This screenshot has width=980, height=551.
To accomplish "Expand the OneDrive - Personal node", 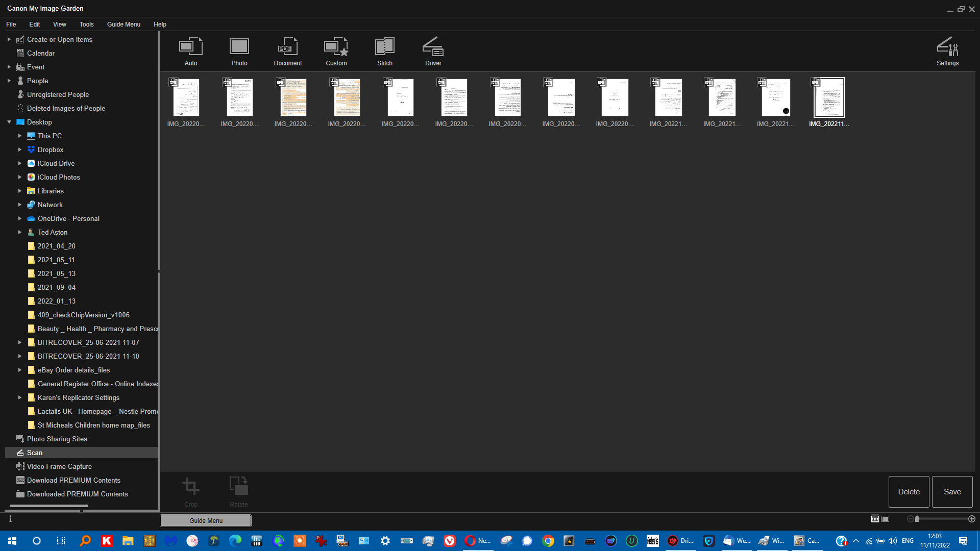I will point(20,218).
